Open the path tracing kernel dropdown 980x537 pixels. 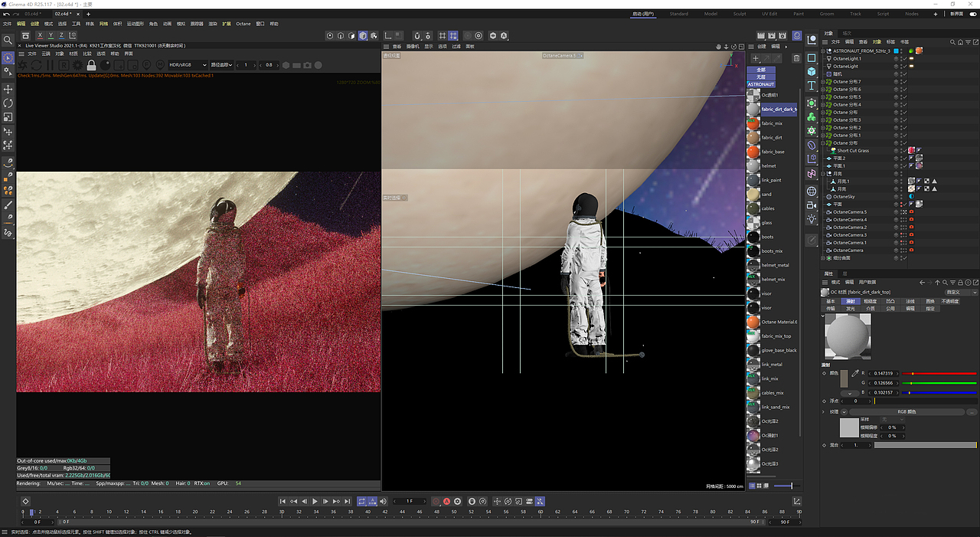222,65
